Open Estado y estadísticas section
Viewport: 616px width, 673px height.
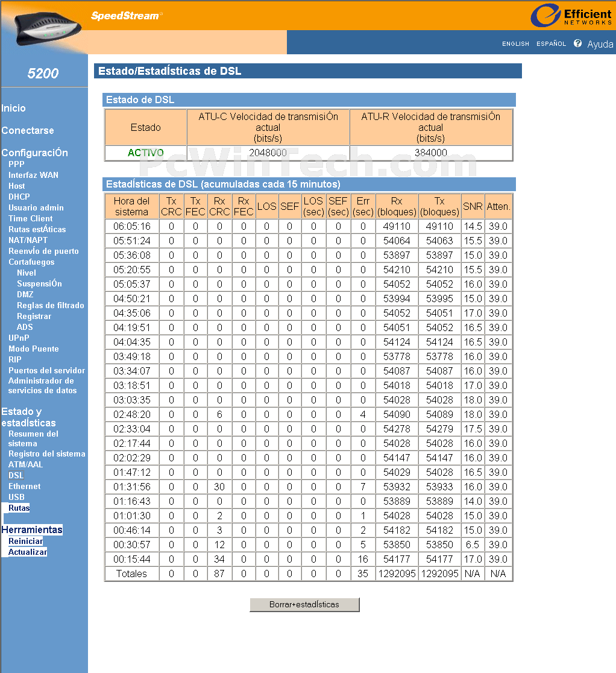pyautogui.click(x=28, y=417)
